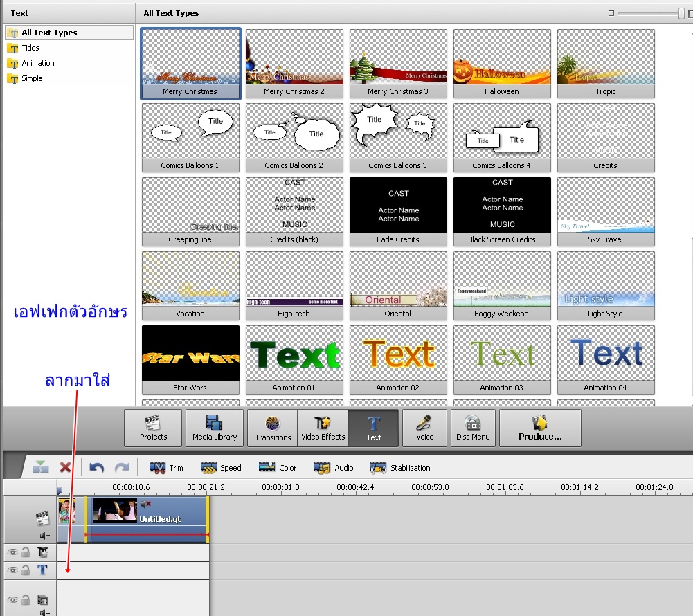Click the Produce... button
The image size is (693, 616).
coord(540,428)
